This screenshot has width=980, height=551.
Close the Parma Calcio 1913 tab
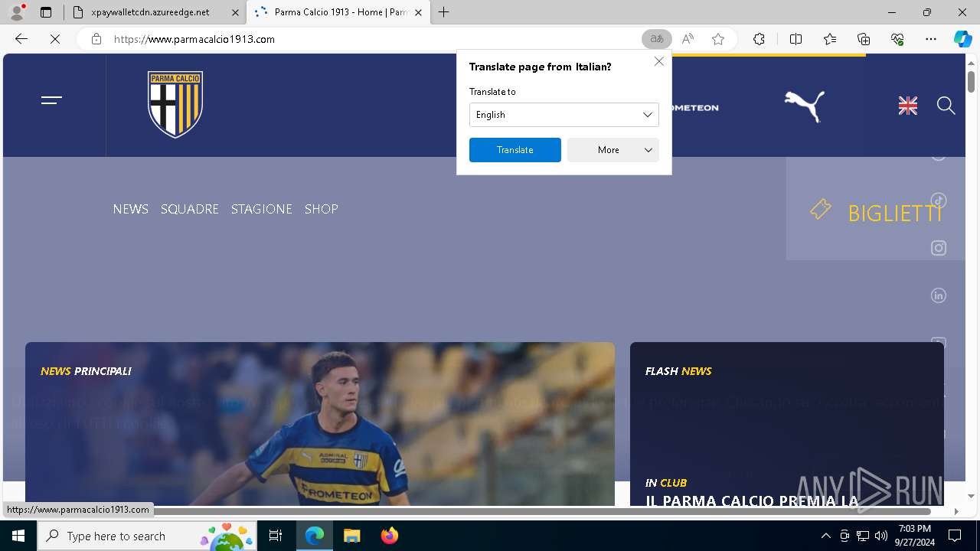coord(418,12)
